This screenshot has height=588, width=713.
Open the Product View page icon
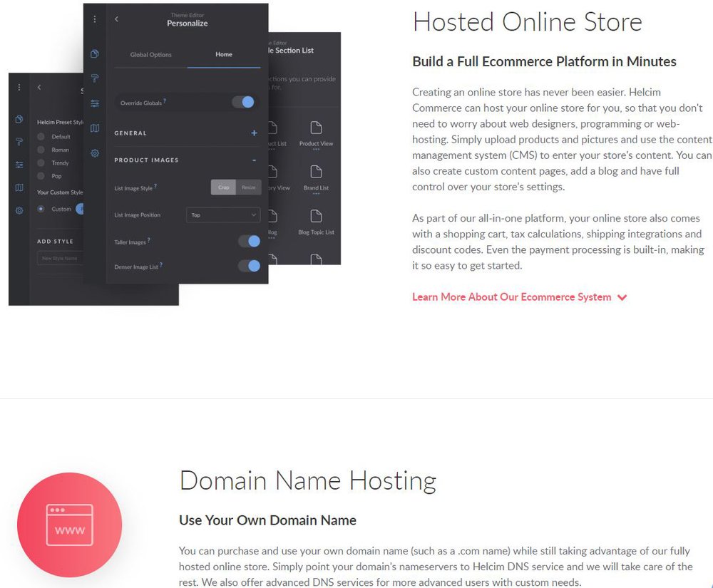(x=316, y=128)
